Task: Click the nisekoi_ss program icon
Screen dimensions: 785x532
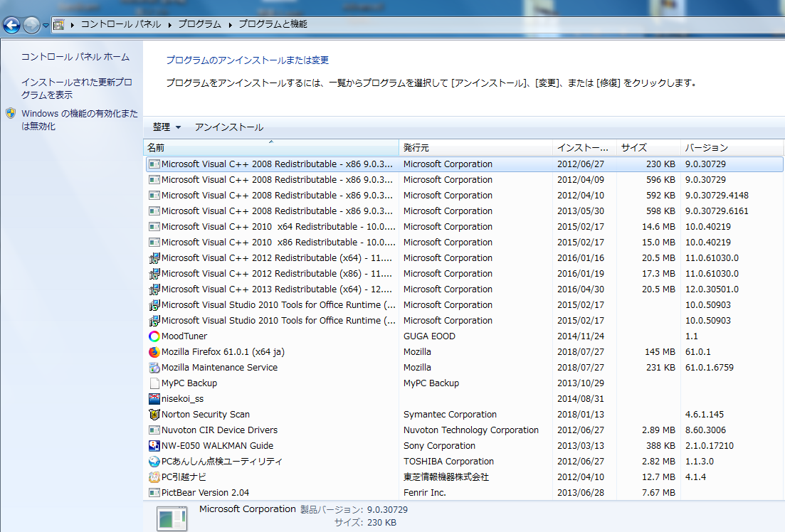Action: point(154,399)
